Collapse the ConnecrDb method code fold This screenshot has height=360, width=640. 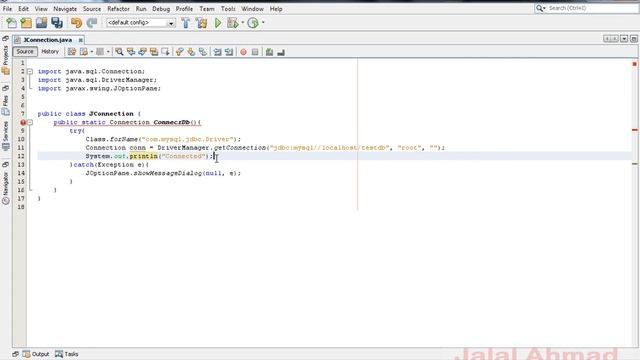tap(30, 122)
